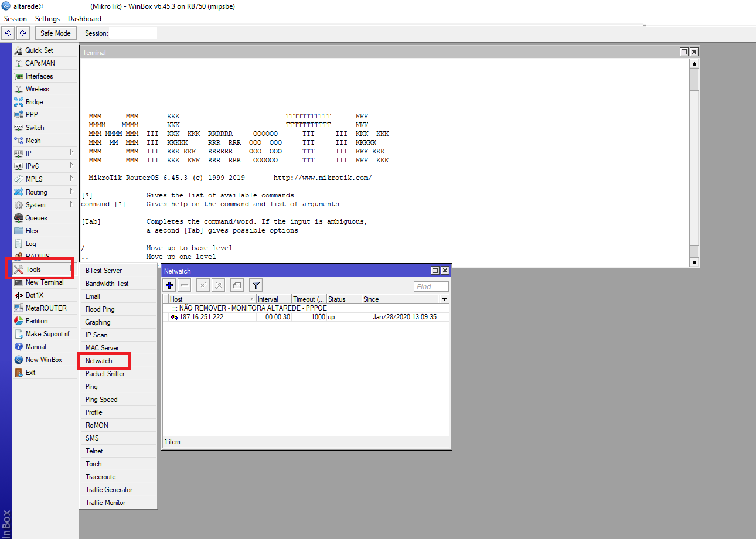
Task: Open New Terminal from sidebar
Action: pyautogui.click(x=45, y=282)
